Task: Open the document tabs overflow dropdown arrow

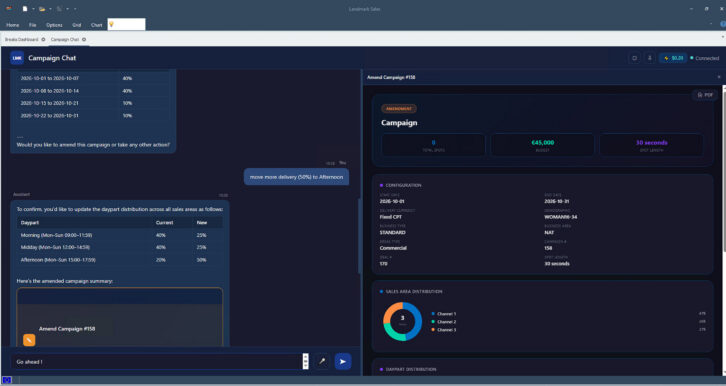Action: pos(723,36)
